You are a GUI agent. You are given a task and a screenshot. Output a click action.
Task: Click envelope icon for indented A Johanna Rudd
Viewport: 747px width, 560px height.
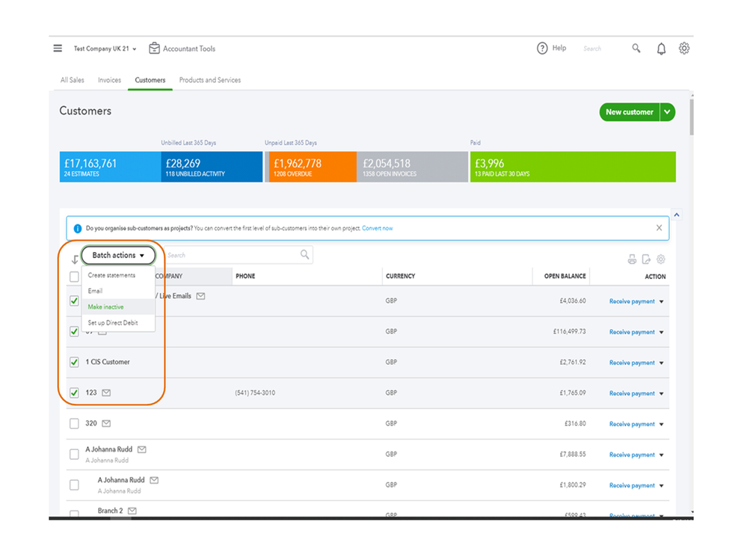click(x=154, y=480)
